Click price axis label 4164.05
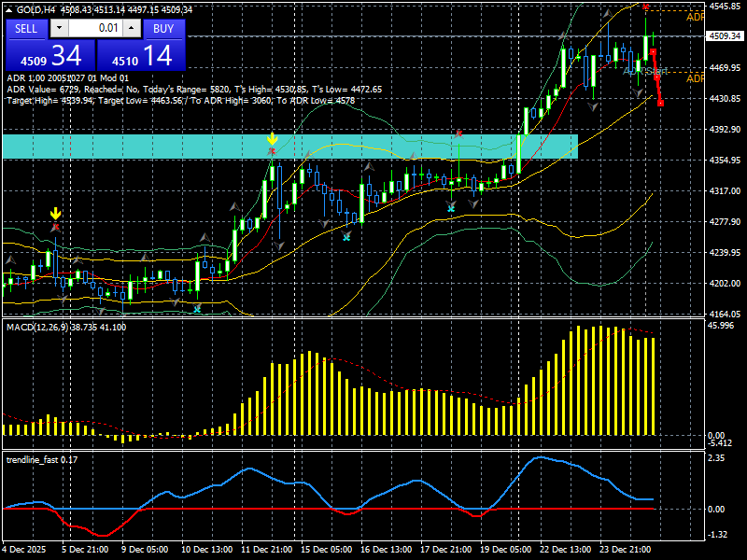 click(x=726, y=314)
